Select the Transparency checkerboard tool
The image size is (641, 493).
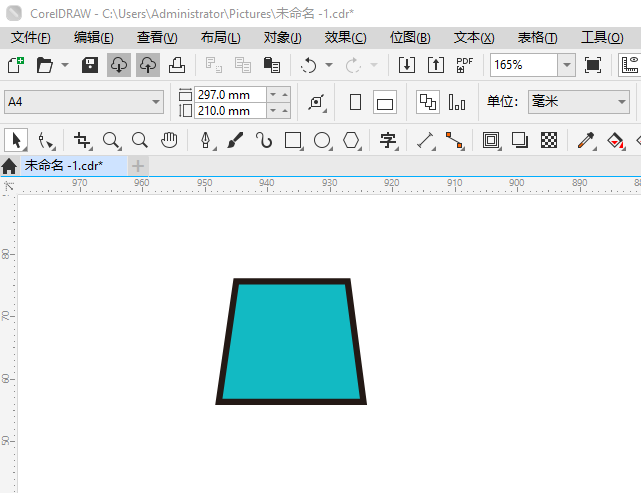click(549, 141)
